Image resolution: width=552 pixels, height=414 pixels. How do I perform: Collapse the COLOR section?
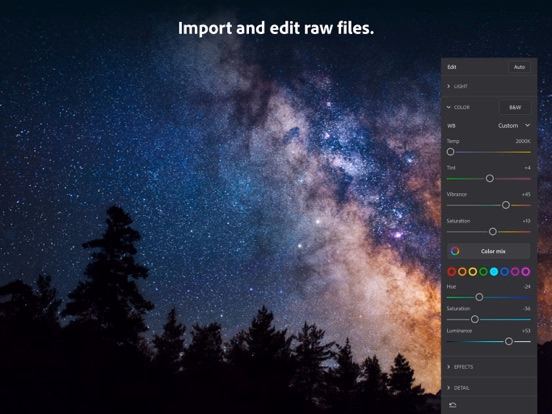pyautogui.click(x=458, y=107)
